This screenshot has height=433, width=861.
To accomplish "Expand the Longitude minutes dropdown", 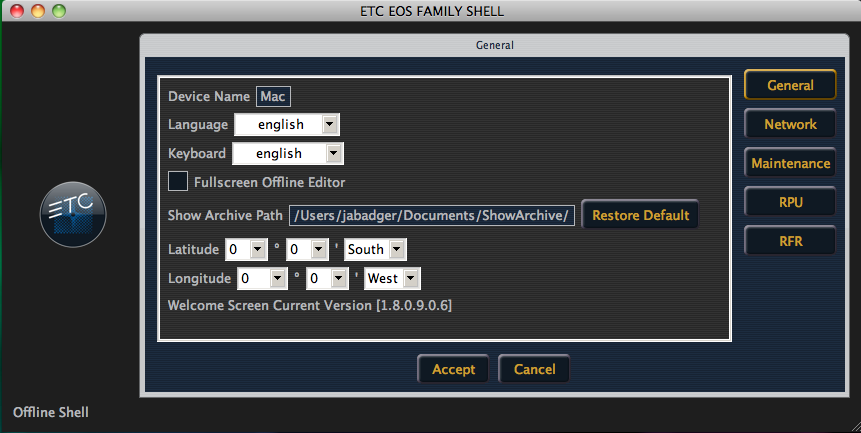I will pyautogui.click(x=327, y=278).
